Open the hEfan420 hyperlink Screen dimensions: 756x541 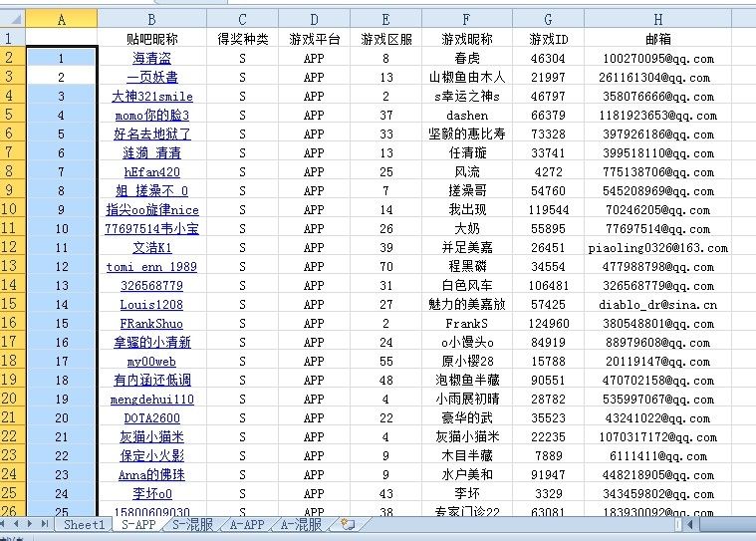(151, 172)
